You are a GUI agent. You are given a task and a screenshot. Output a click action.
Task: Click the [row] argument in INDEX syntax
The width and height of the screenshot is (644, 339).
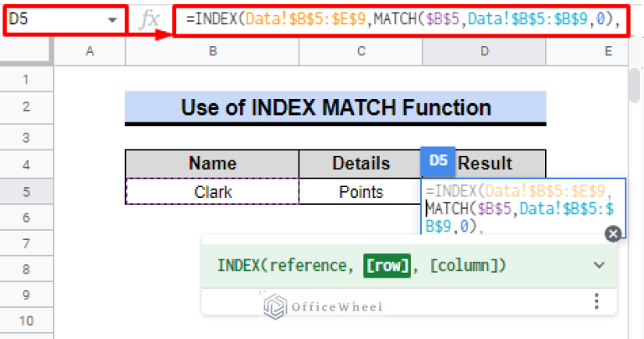click(x=387, y=265)
